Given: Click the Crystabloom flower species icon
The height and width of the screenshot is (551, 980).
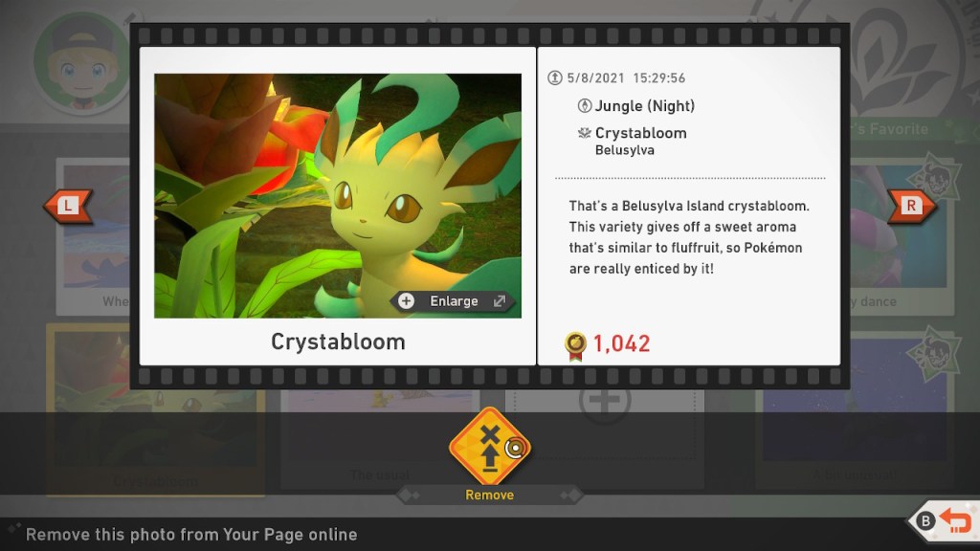Looking at the screenshot, I should pyautogui.click(x=585, y=132).
